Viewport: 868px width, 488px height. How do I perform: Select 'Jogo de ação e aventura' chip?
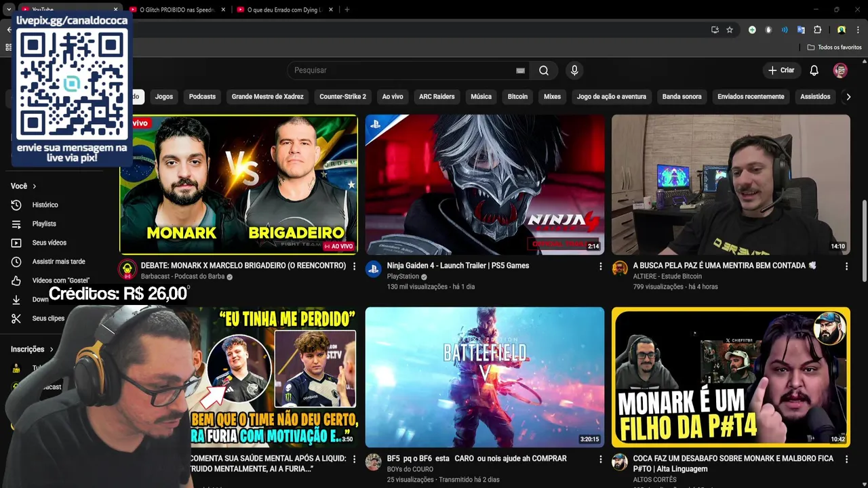click(x=612, y=97)
